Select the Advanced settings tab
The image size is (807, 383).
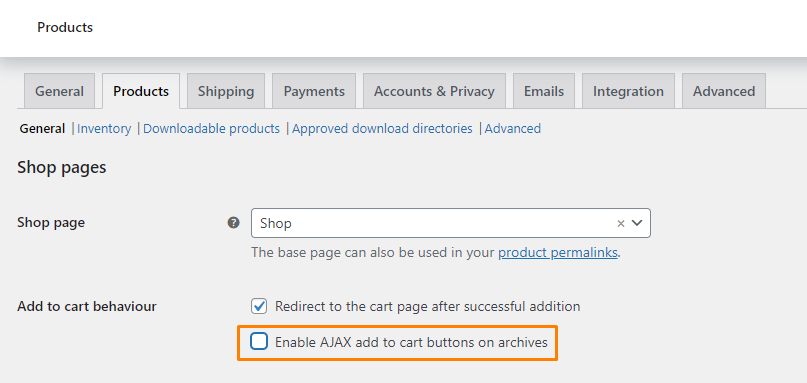724,91
